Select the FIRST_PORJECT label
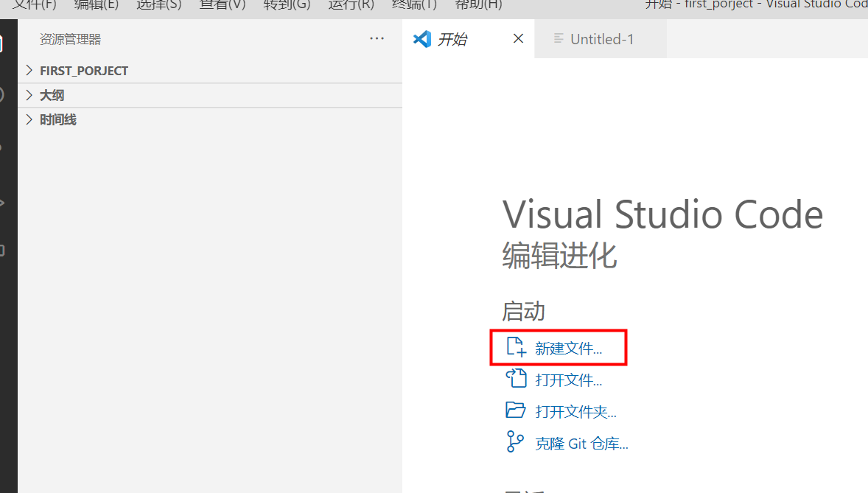 click(x=83, y=71)
